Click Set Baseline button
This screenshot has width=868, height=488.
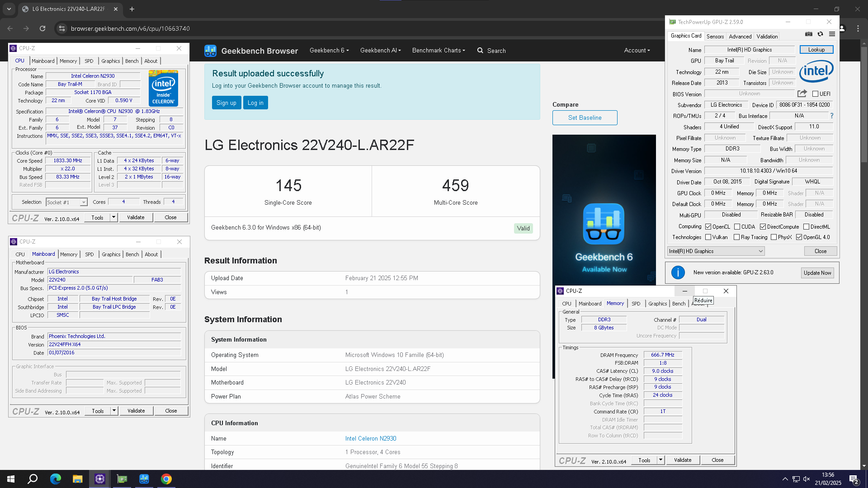pyautogui.click(x=585, y=118)
